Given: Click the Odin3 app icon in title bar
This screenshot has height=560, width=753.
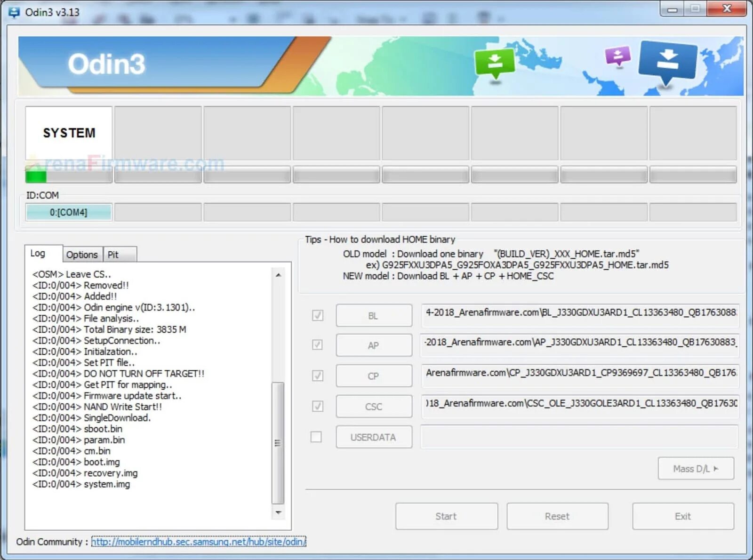Looking at the screenshot, I should point(14,12).
